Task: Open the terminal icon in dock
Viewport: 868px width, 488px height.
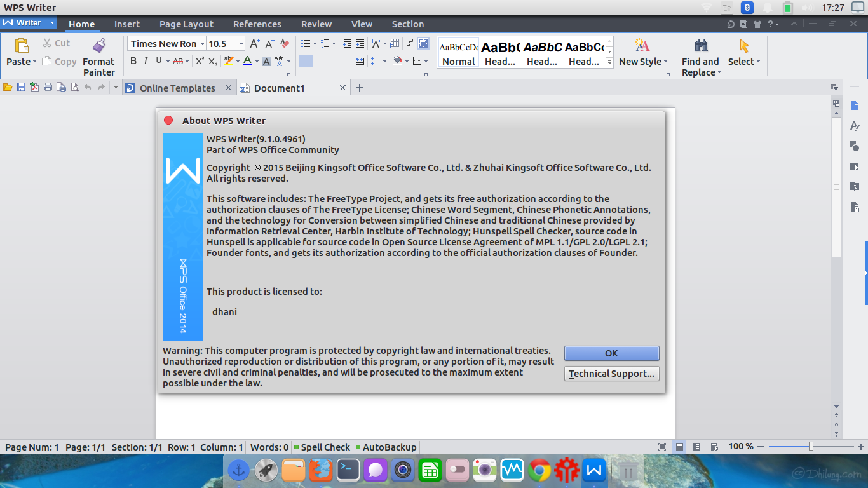Action: (x=348, y=471)
